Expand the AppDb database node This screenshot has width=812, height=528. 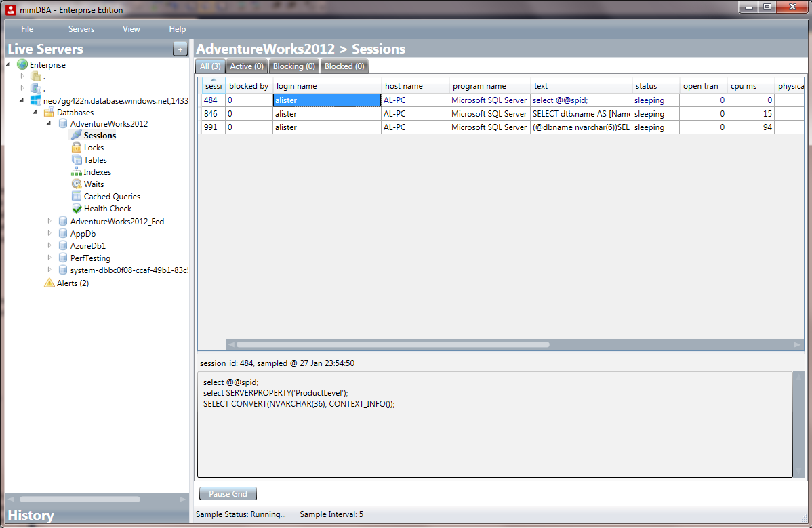[x=49, y=234]
